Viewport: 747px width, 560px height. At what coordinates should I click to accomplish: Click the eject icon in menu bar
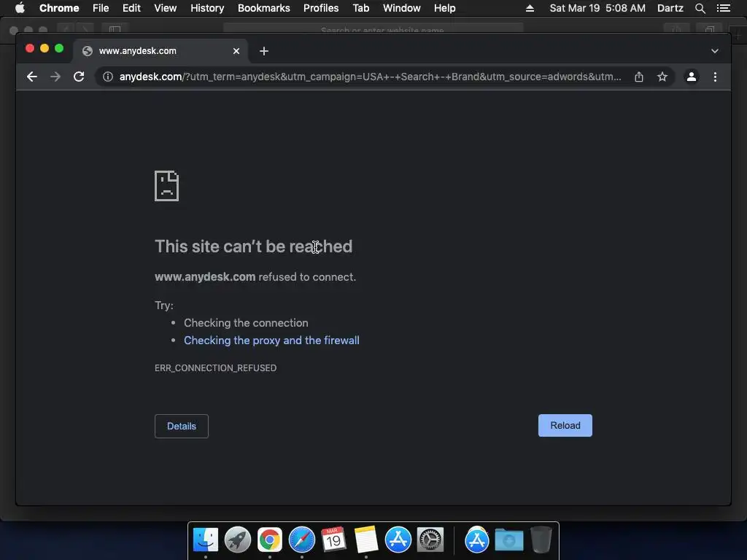coord(530,8)
